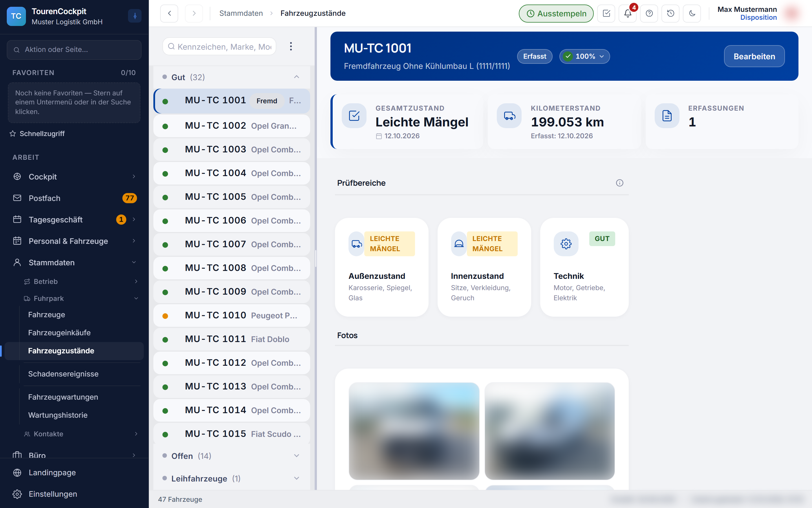Go forward with the right arrow button
This screenshot has width=812, height=508.
click(x=194, y=14)
